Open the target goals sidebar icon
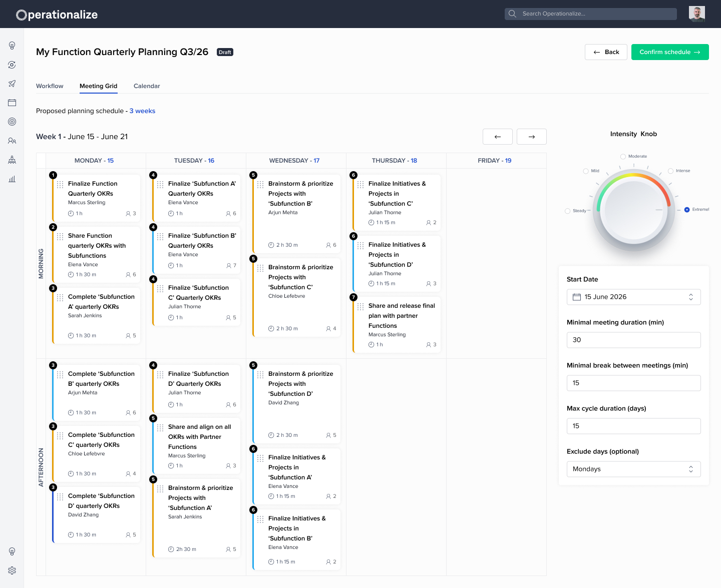 pyautogui.click(x=12, y=122)
